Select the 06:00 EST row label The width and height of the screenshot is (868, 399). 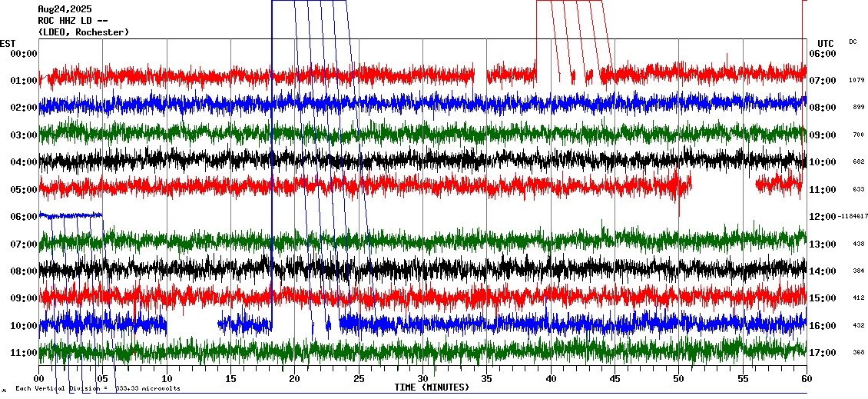pyautogui.click(x=24, y=217)
